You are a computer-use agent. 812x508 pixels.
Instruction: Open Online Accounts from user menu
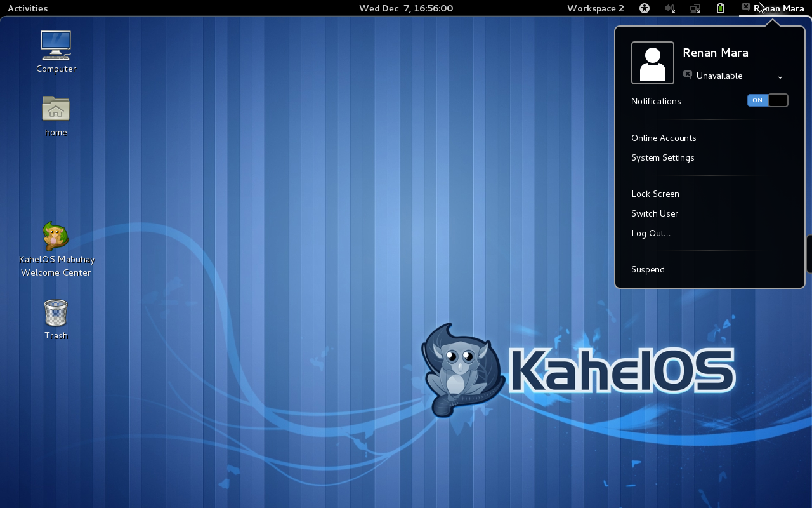[x=664, y=138]
